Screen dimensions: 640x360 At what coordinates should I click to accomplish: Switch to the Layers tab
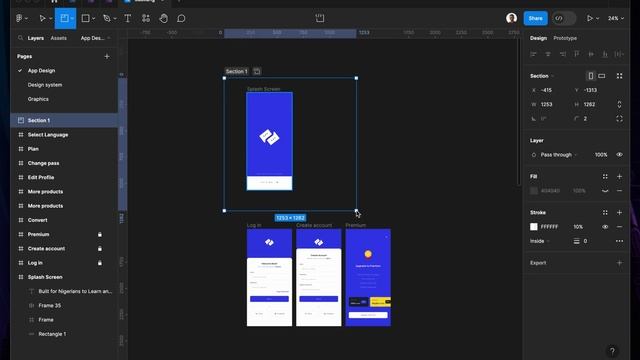point(36,38)
